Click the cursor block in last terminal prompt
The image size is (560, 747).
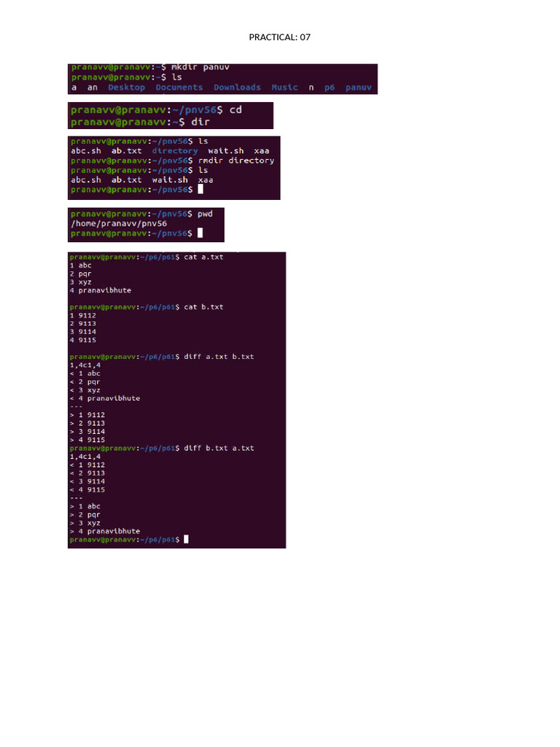tap(186, 539)
